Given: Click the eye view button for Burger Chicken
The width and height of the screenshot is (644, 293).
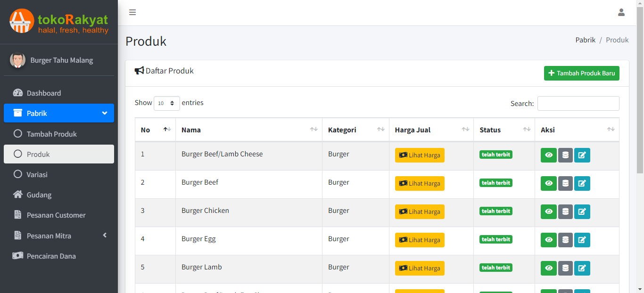Looking at the screenshot, I should pyautogui.click(x=548, y=212).
